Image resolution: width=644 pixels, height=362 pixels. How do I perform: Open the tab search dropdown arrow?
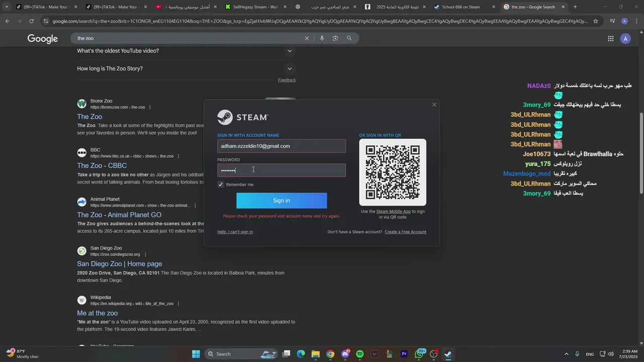click(6, 7)
